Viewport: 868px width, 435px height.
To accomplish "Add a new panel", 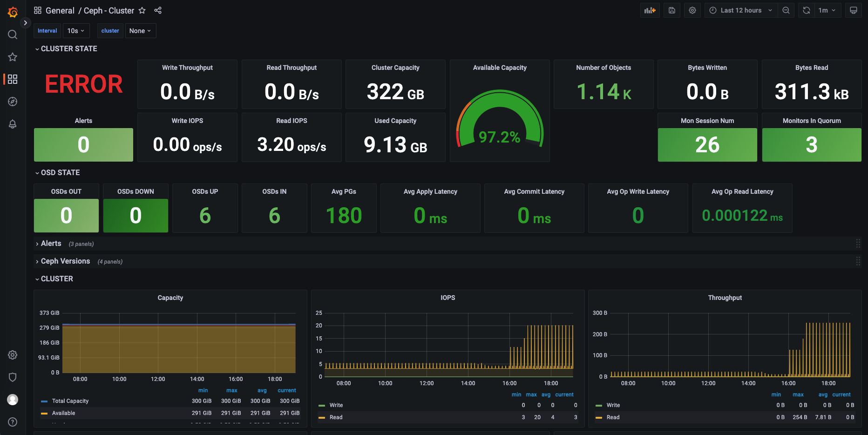I will point(650,10).
